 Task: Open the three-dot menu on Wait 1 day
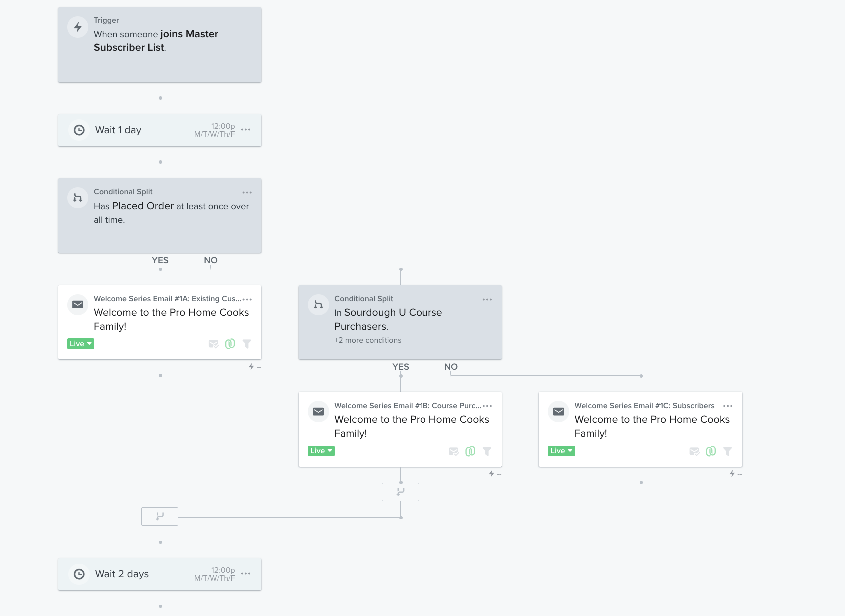pyautogui.click(x=246, y=130)
